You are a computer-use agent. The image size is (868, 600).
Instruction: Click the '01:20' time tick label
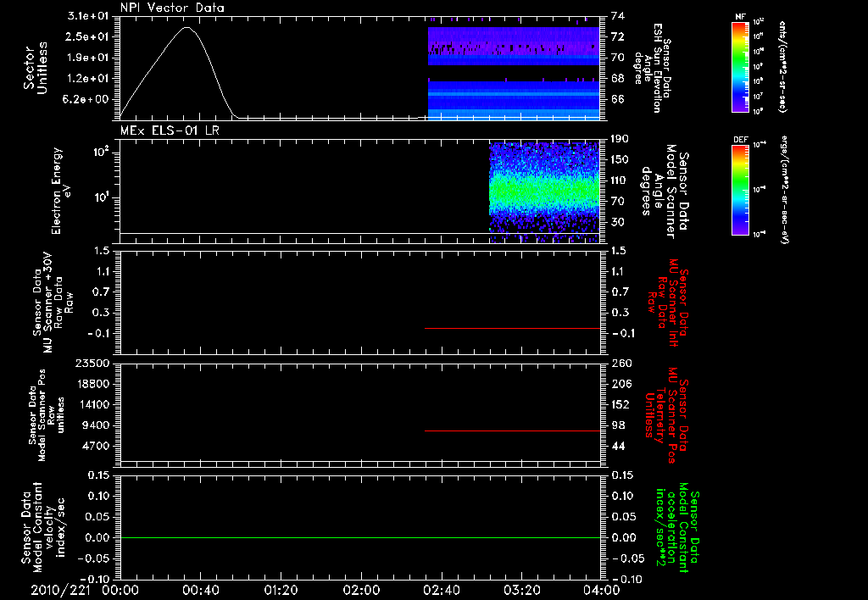pos(281,590)
